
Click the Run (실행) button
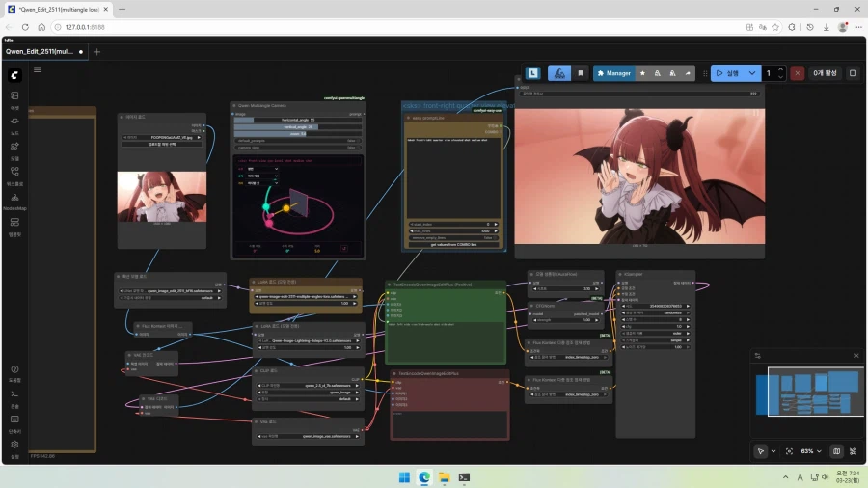tap(727, 73)
